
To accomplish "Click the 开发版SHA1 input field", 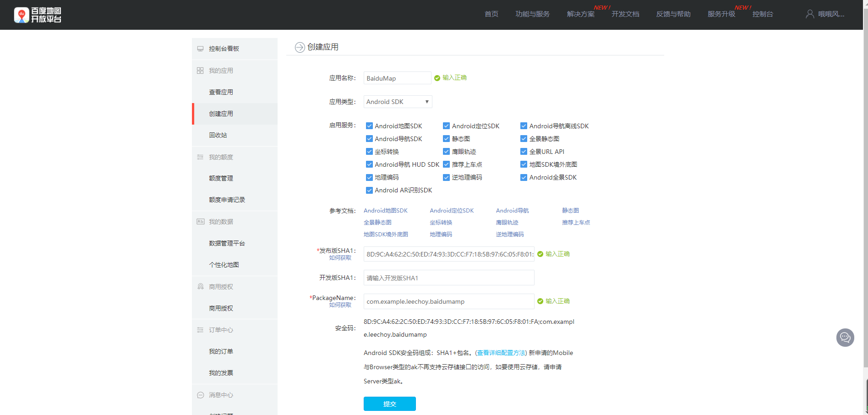I will tap(449, 278).
